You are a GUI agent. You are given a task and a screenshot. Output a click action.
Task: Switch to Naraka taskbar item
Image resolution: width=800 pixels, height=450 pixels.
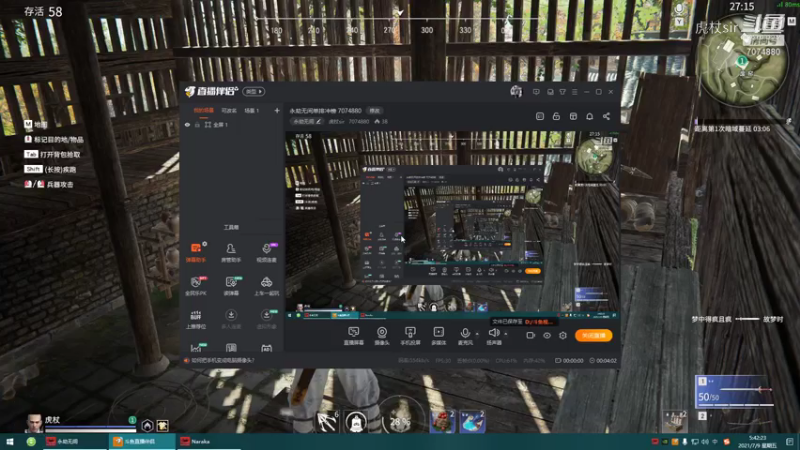(x=208, y=441)
